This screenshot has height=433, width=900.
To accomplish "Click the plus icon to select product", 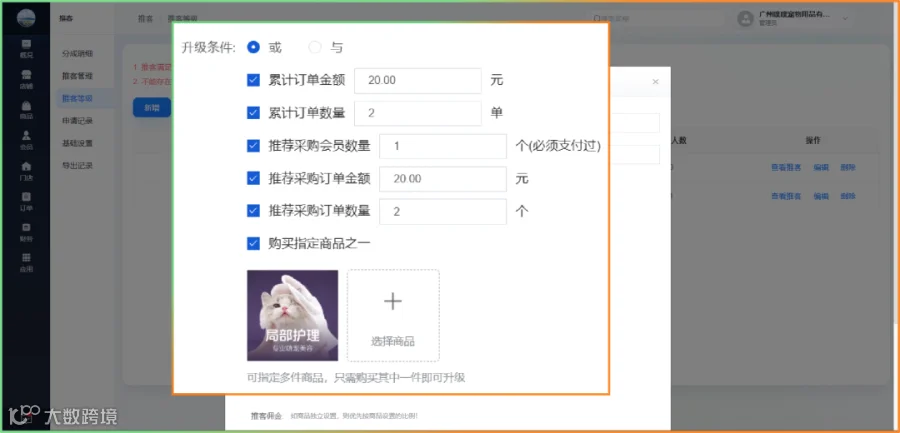I will 393,301.
